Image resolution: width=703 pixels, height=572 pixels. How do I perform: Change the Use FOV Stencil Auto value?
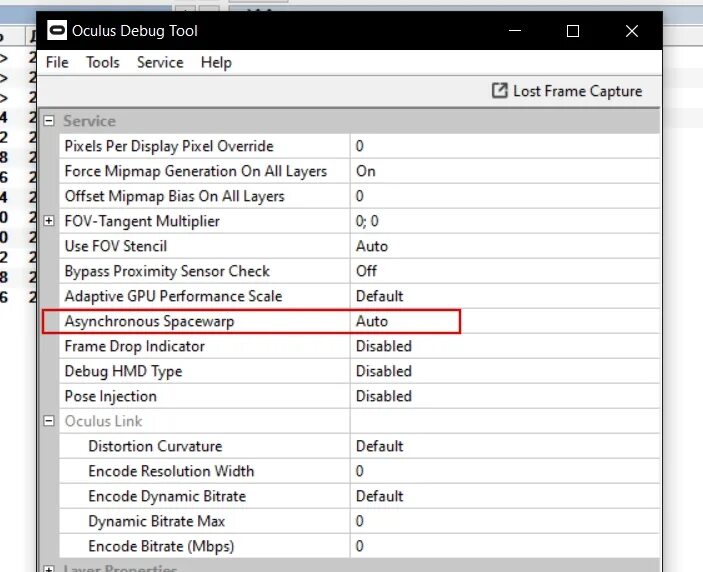click(505, 246)
